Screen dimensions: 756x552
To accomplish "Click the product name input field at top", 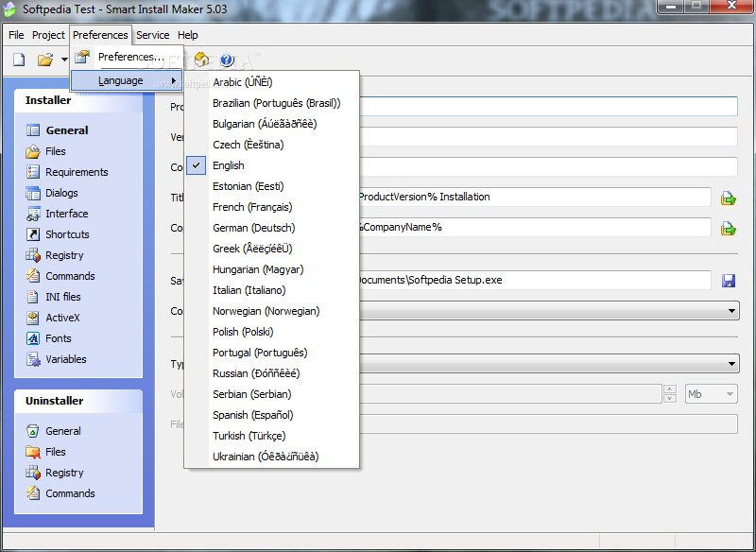I will 548,107.
